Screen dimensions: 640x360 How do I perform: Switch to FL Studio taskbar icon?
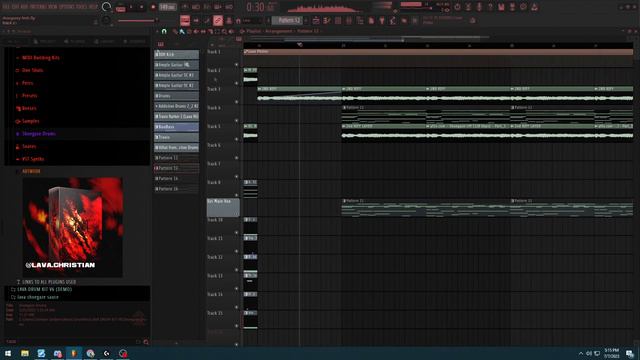(x=74, y=353)
